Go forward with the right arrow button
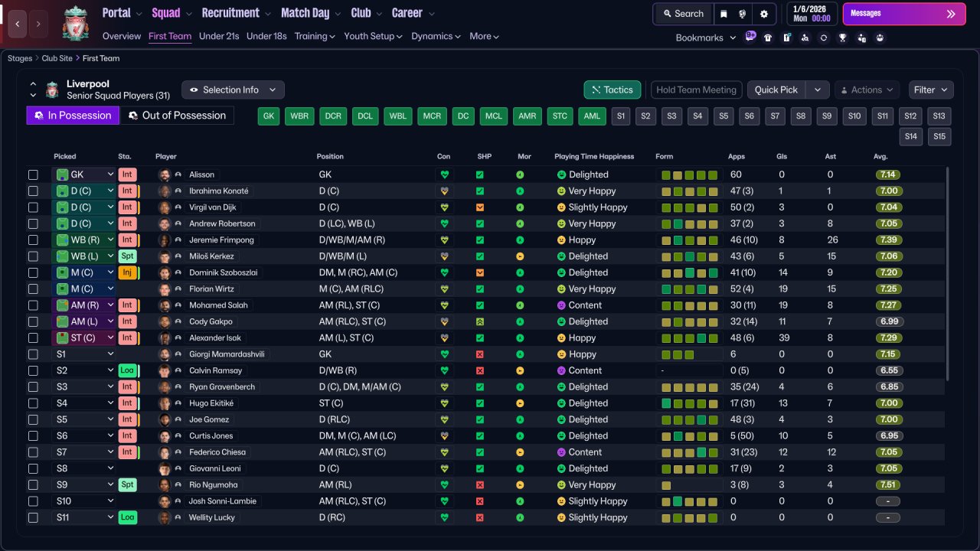Image resolution: width=980 pixels, height=551 pixels. (x=38, y=24)
